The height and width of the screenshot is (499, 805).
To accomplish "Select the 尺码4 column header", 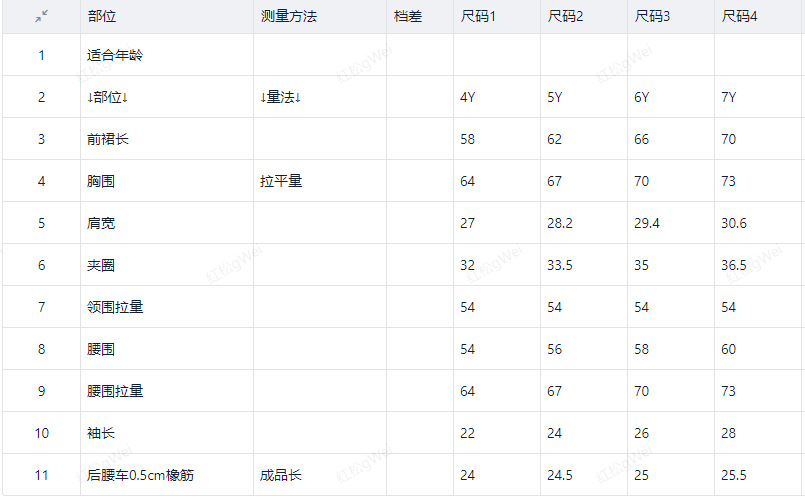I will [x=739, y=17].
